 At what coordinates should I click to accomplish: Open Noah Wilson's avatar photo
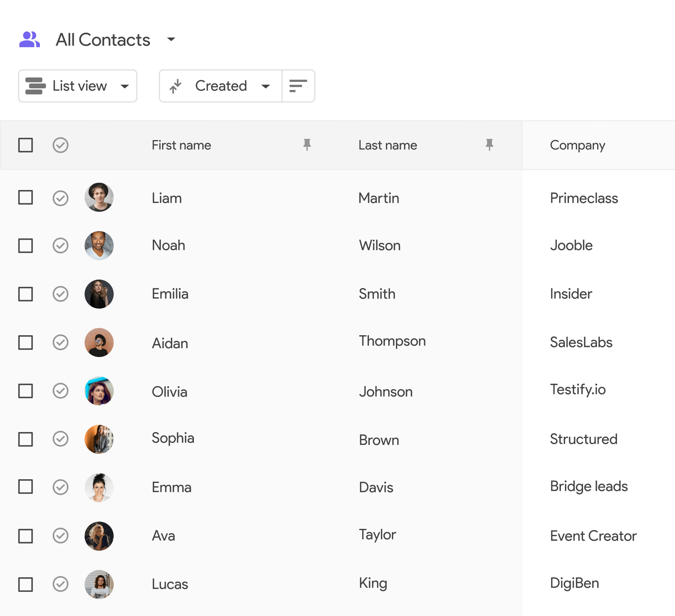click(99, 246)
